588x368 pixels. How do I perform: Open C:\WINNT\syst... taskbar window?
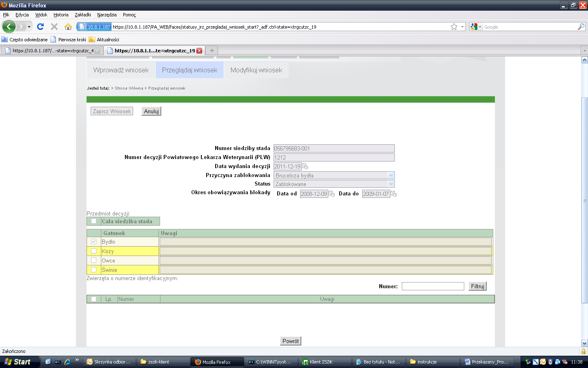[271, 362]
